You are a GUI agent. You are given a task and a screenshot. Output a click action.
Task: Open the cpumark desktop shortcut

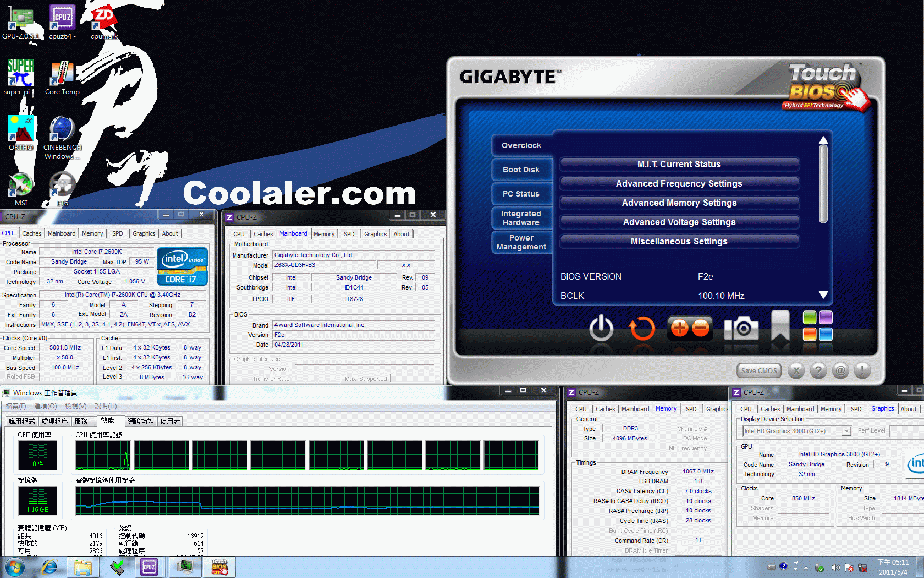(104, 23)
